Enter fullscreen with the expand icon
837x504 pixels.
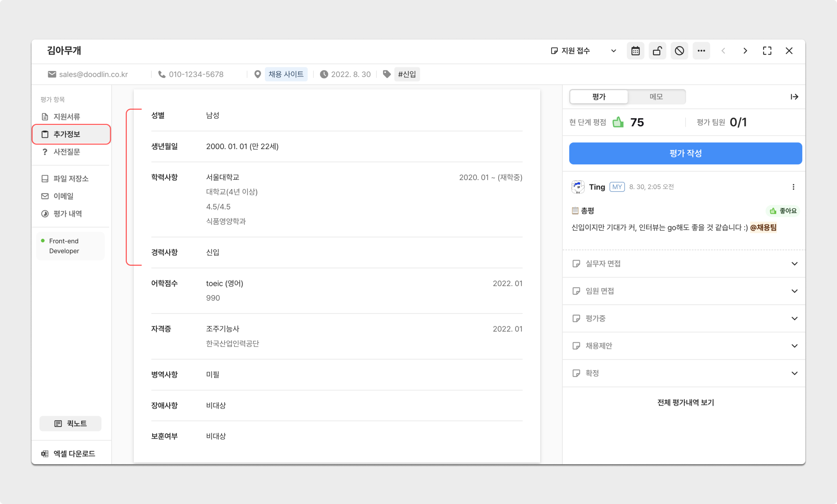tap(767, 51)
